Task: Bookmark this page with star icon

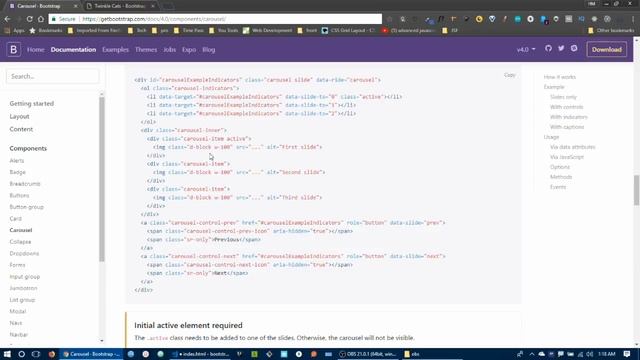Action: coord(390,19)
